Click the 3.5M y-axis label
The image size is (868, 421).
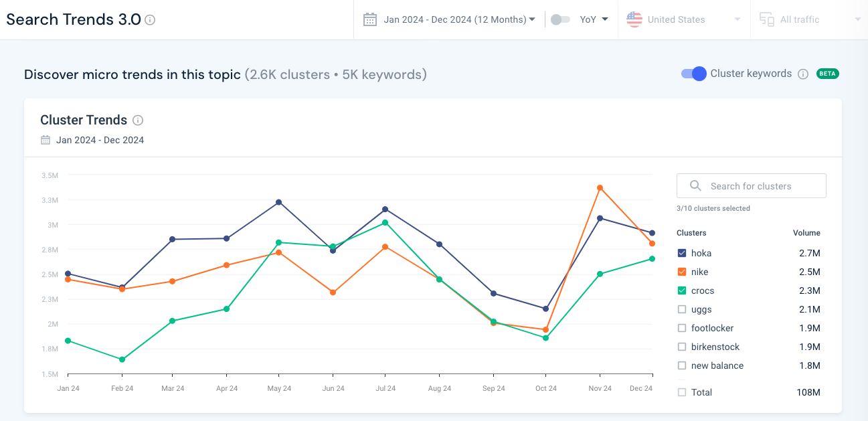(50, 175)
